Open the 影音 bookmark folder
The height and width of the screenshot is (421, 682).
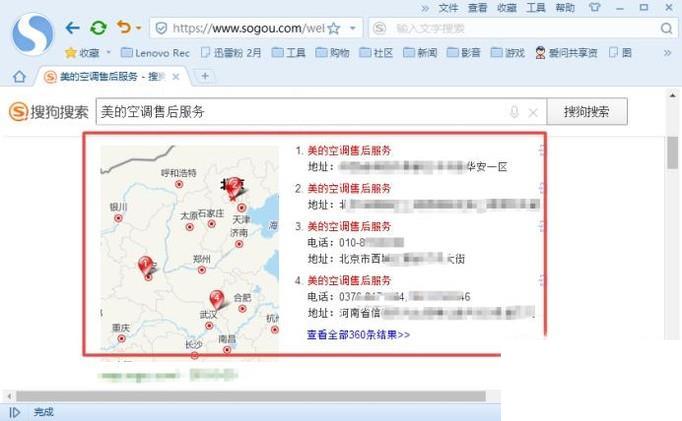(464, 53)
